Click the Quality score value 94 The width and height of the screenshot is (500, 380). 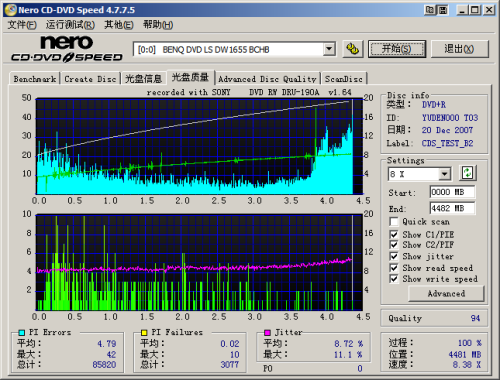pyautogui.click(x=475, y=318)
